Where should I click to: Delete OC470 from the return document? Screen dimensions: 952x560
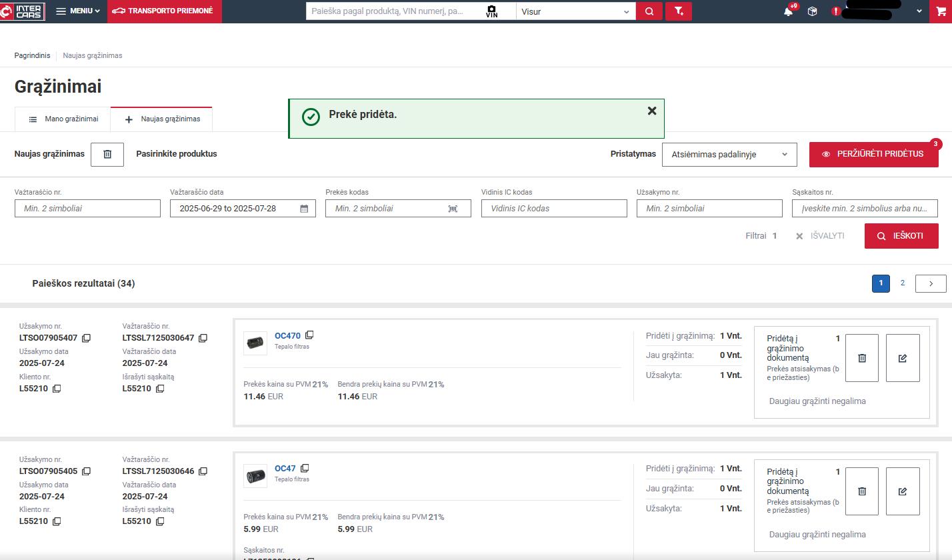[x=862, y=358]
